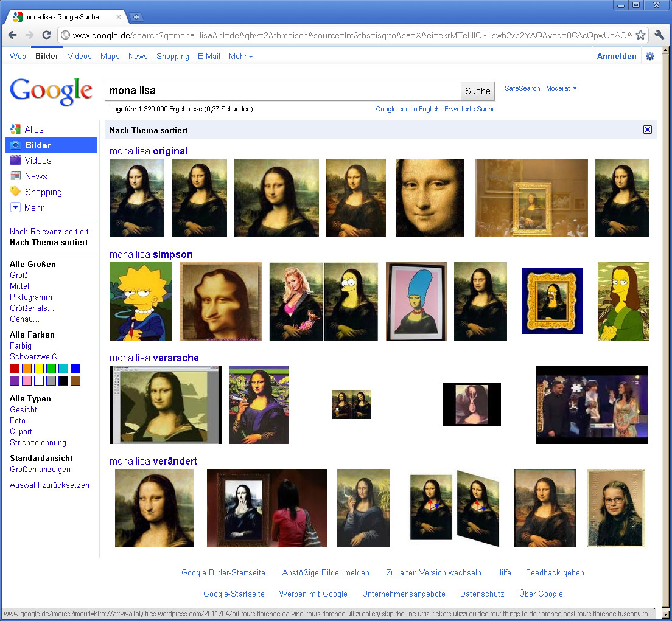Open Maps in top navigation bar
The image size is (672, 621).
click(110, 56)
